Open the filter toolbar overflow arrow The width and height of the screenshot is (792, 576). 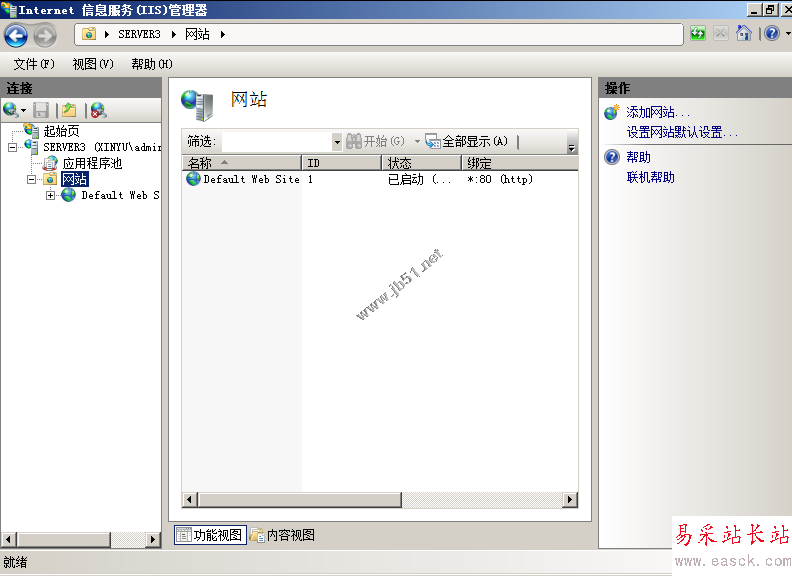(x=572, y=141)
